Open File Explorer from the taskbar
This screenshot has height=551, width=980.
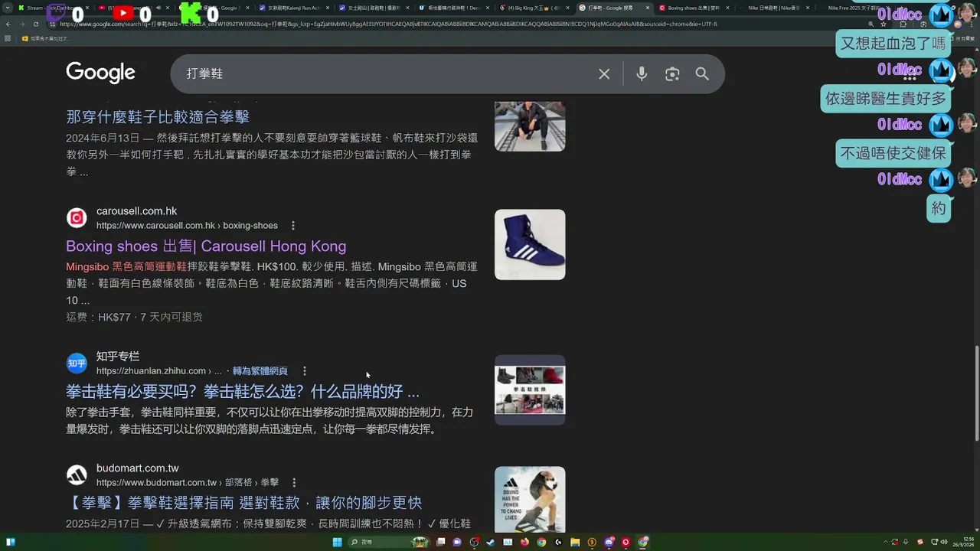pos(575,543)
